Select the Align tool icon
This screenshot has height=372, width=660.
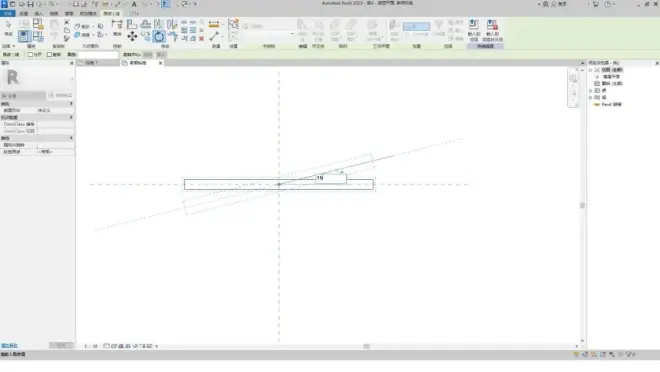pyautogui.click(x=132, y=24)
